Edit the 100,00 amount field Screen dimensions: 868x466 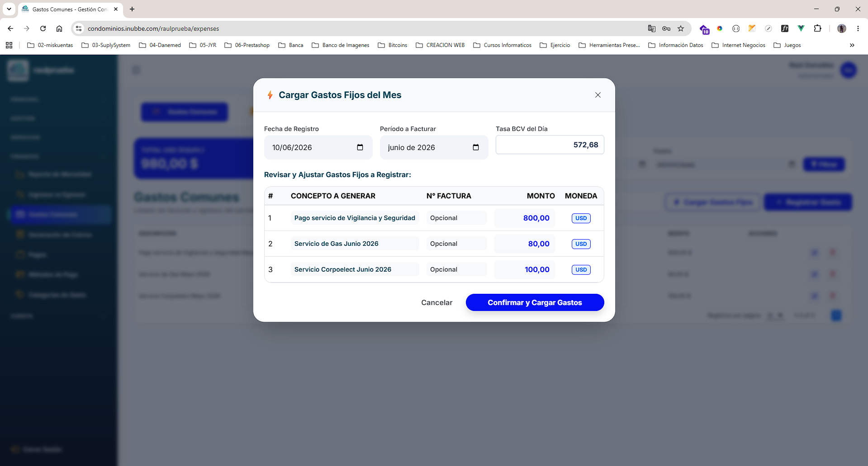coord(525,269)
